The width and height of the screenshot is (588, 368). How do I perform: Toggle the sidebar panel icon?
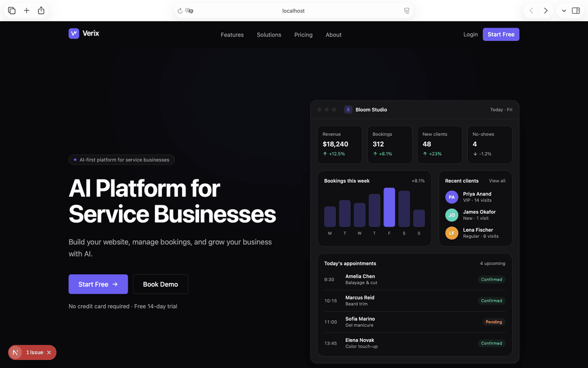point(575,10)
